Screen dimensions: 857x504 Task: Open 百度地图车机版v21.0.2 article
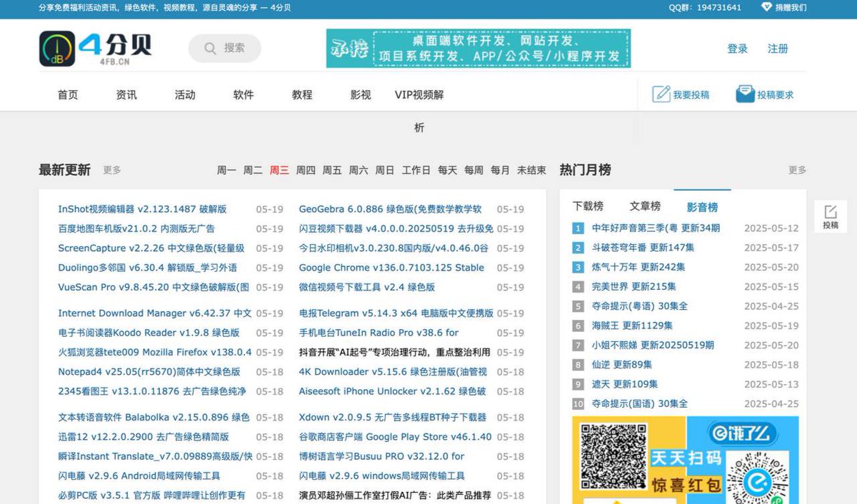tap(136, 228)
